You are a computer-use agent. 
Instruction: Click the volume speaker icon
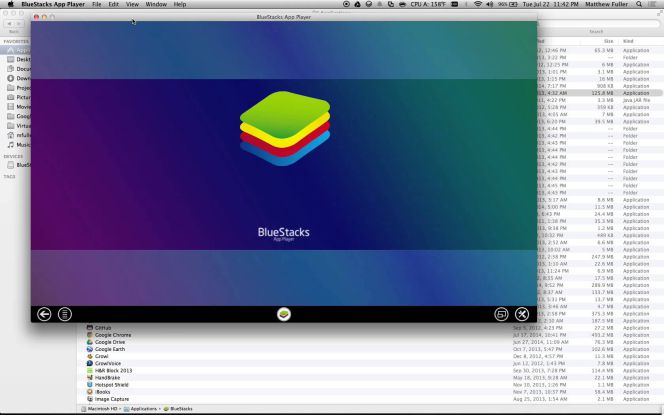[490, 4]
